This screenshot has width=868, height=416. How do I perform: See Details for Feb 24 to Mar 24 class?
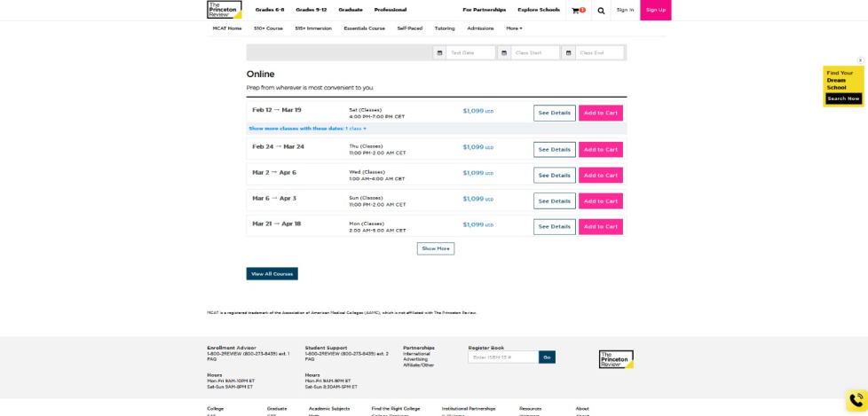[554, 149]
